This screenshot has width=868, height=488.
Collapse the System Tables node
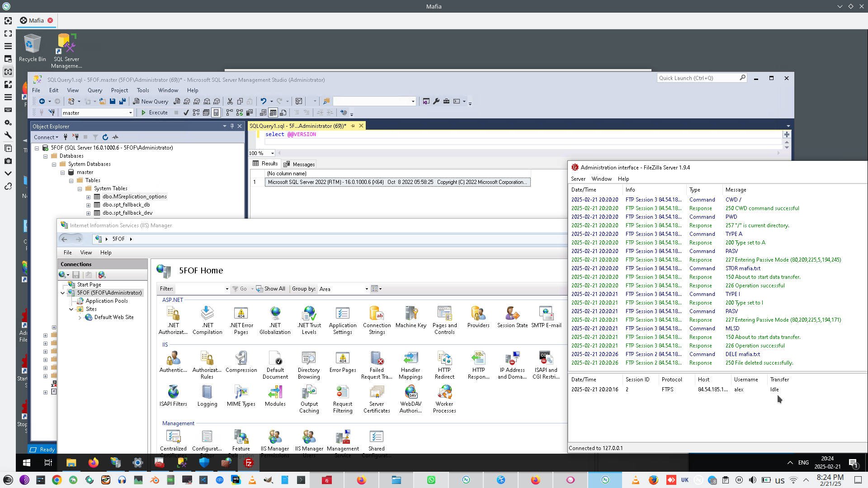(80, 189)
